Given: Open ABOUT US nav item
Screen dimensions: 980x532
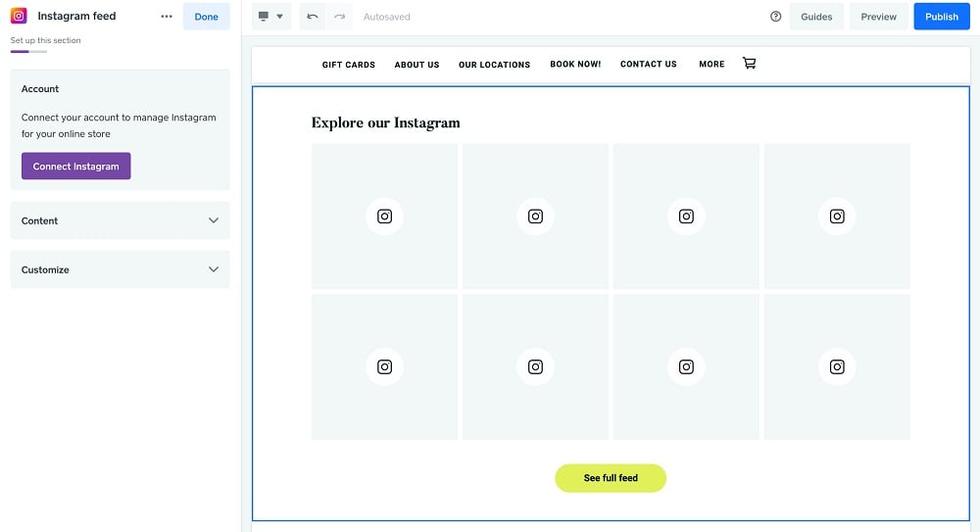Looking at the screenshot, I should [x=416, y=65].
